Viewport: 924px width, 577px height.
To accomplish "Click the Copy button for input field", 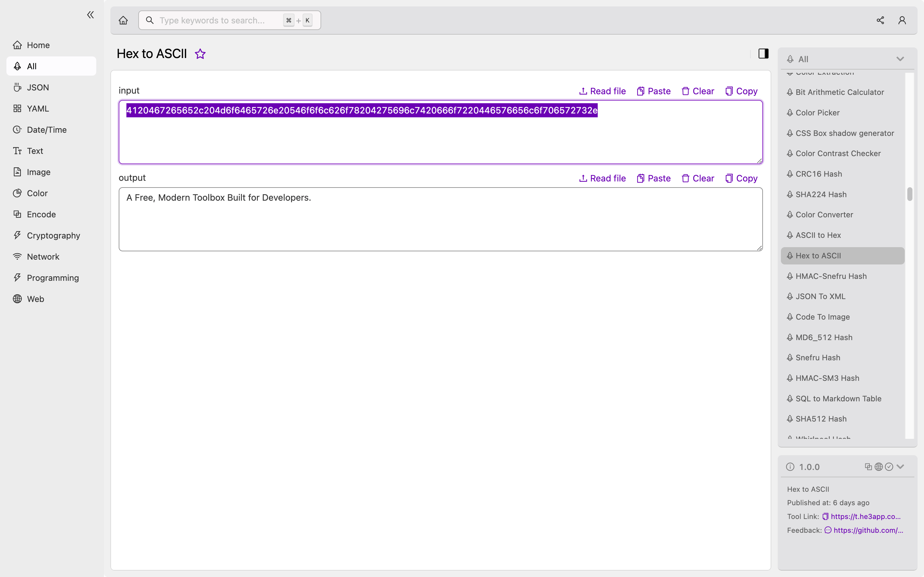I will tap(741, 90).
